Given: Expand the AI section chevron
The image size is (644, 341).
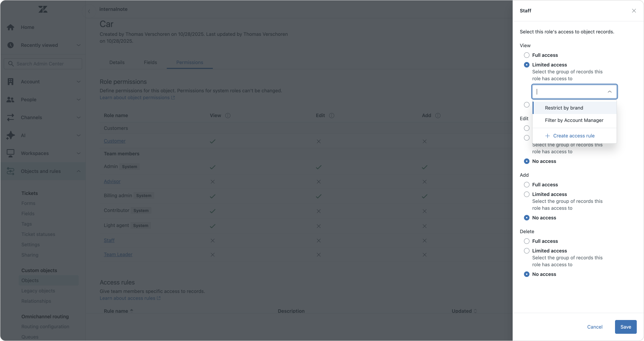Looking at the screenshot, I should coord(79,135).
